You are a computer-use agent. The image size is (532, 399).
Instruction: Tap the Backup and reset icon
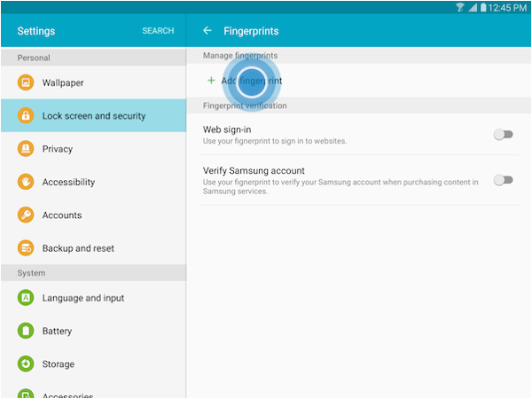click(26, 248)
